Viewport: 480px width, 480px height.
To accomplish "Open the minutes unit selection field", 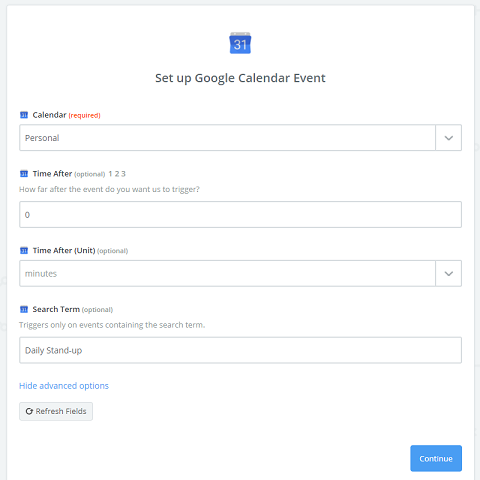I will 227,273.
